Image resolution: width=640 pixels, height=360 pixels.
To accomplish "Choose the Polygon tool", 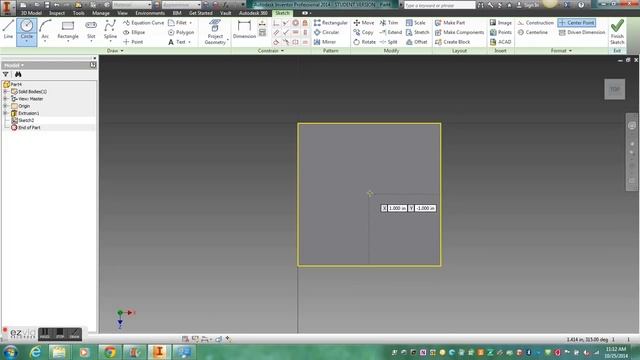I will 181,32.
